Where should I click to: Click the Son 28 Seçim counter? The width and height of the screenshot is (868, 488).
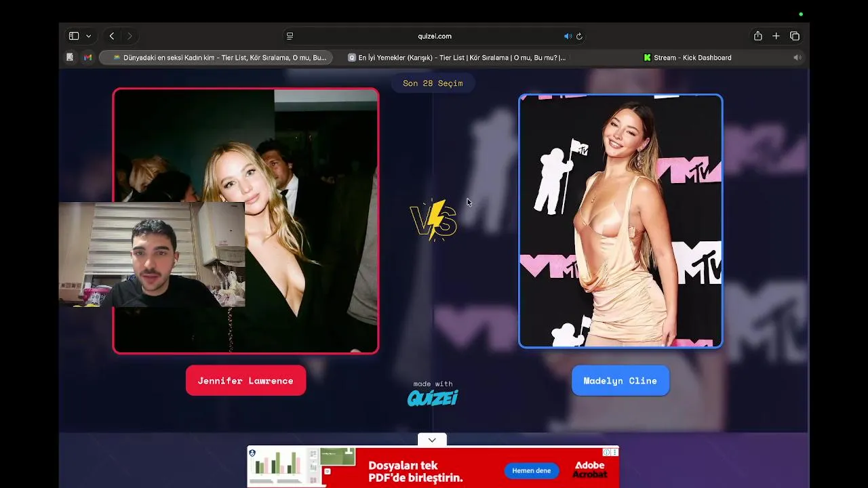tap(433, 83)
